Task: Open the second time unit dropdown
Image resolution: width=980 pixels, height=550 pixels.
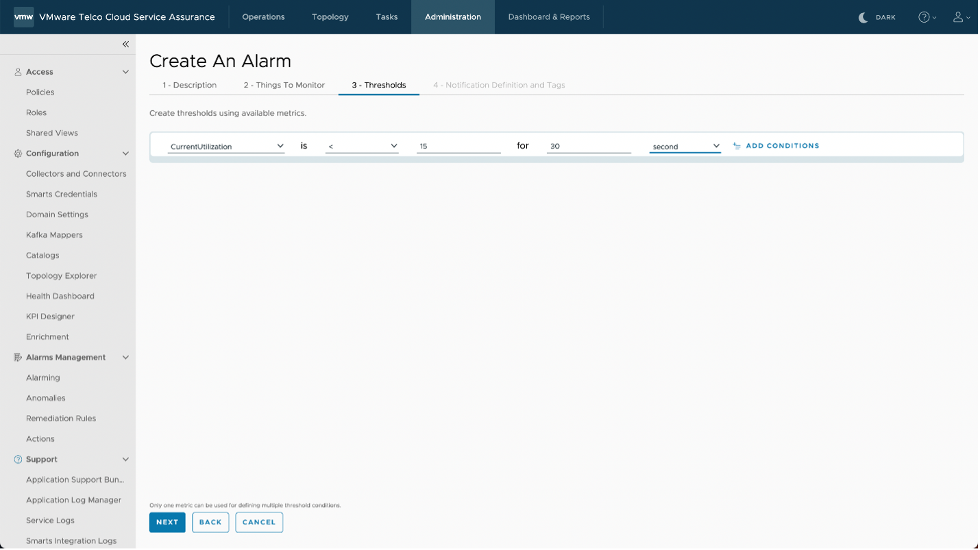Action: coord(685,146)
